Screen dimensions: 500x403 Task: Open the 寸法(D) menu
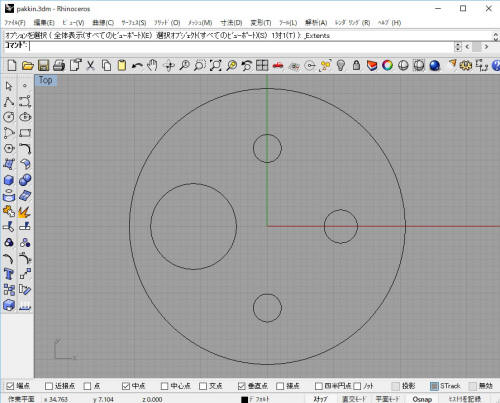coord(231,23)
